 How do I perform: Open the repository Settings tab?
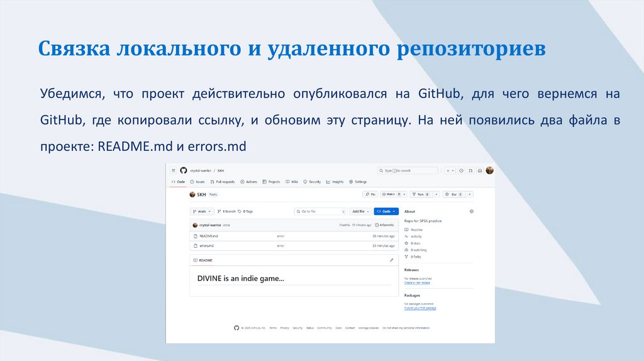(358, 182)
